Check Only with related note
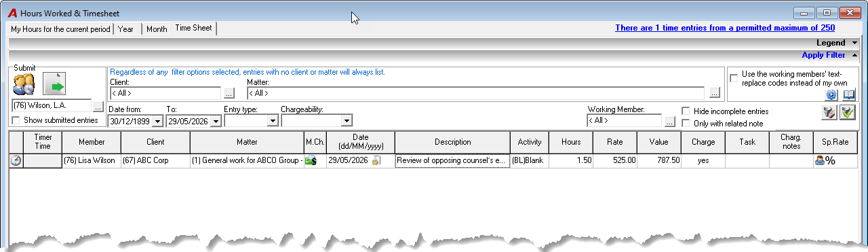Screen dimensions: 868x252 click(x=686, y=123)
